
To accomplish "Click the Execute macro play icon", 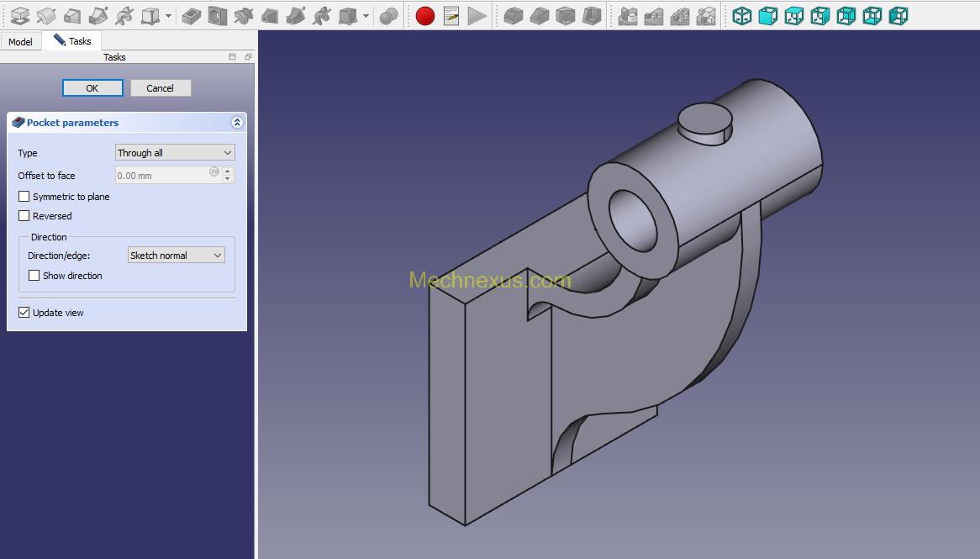I will click(x=477, y=16).
